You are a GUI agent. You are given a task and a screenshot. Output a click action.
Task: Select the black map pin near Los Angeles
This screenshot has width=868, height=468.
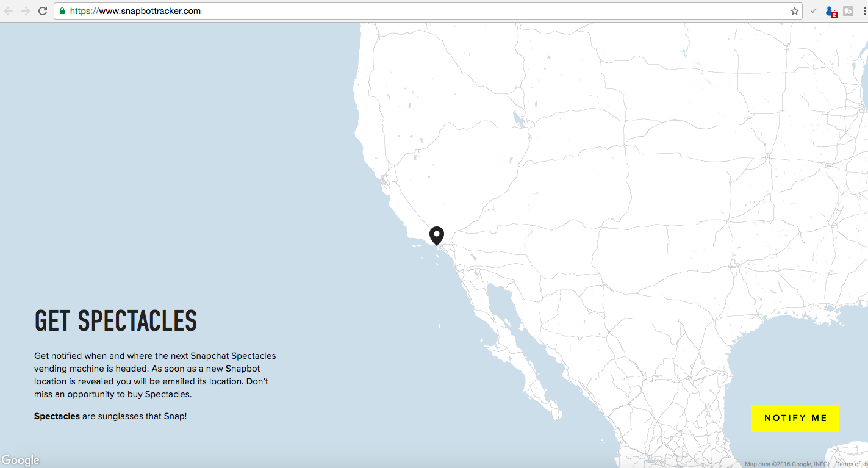pyautogui.click(x=436, y=236)
